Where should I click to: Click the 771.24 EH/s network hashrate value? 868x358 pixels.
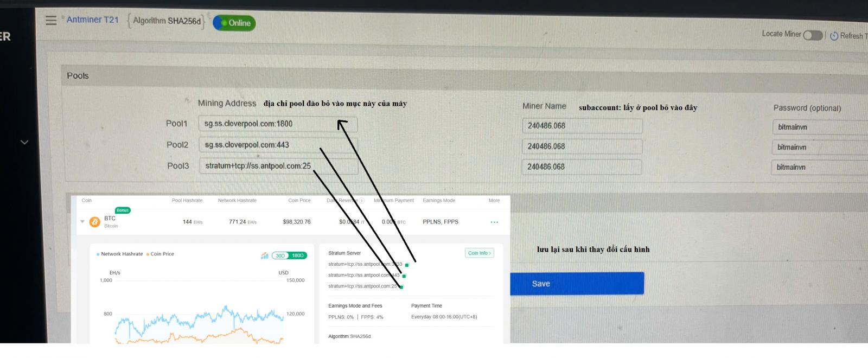tap(242, 222)
